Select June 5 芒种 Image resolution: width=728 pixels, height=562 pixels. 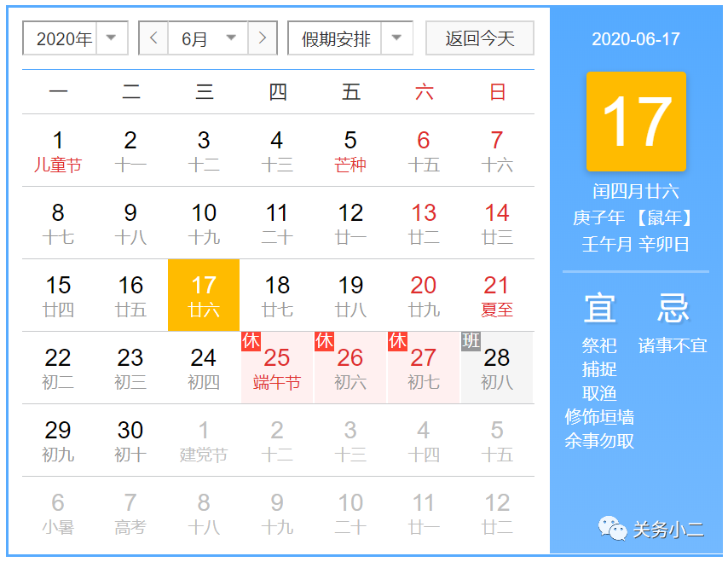click(350, 150)
